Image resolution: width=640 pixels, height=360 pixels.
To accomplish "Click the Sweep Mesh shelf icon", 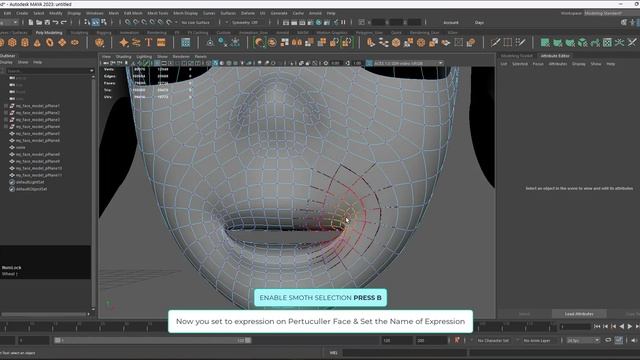I will click(x=136, y=42).
